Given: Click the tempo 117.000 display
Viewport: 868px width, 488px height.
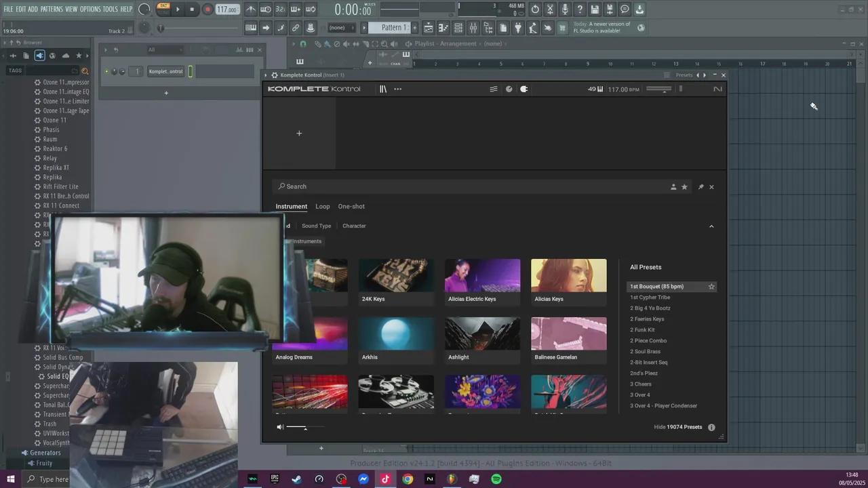Looking at the screenshot, I should pos(227,9).
